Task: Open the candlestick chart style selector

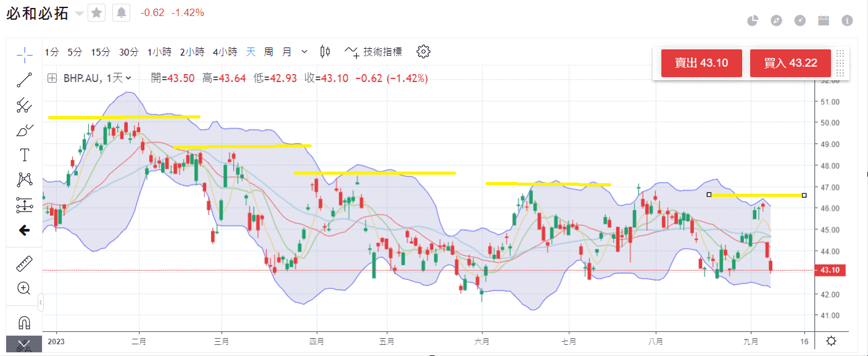Action: [326, 52]
